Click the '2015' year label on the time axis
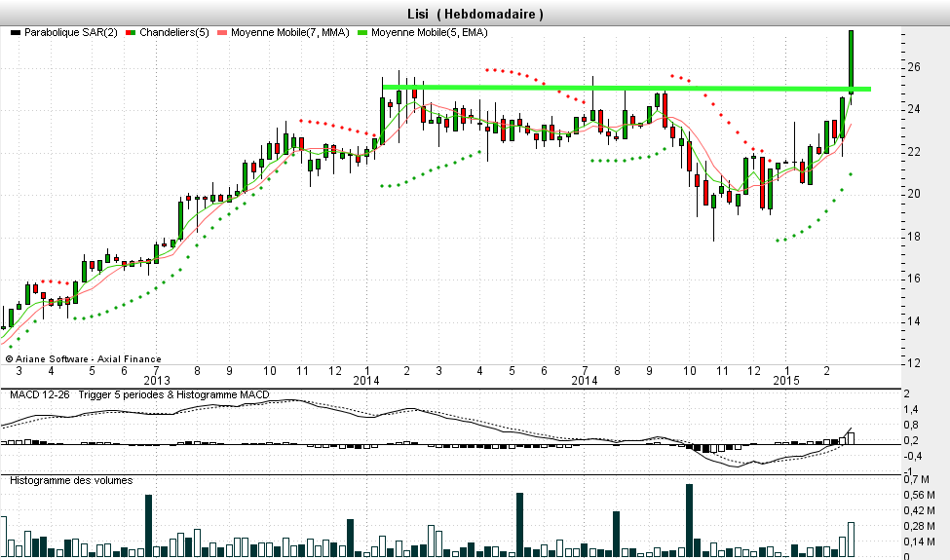 (x=785, y=381)
